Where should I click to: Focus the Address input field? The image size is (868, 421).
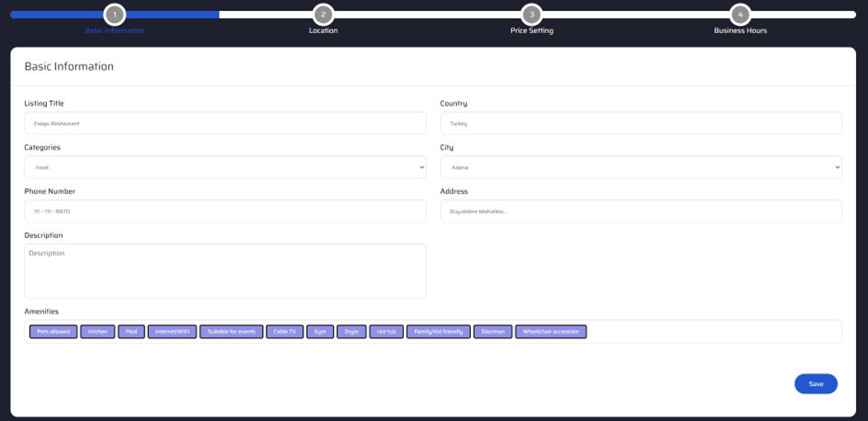click(641, 211)
